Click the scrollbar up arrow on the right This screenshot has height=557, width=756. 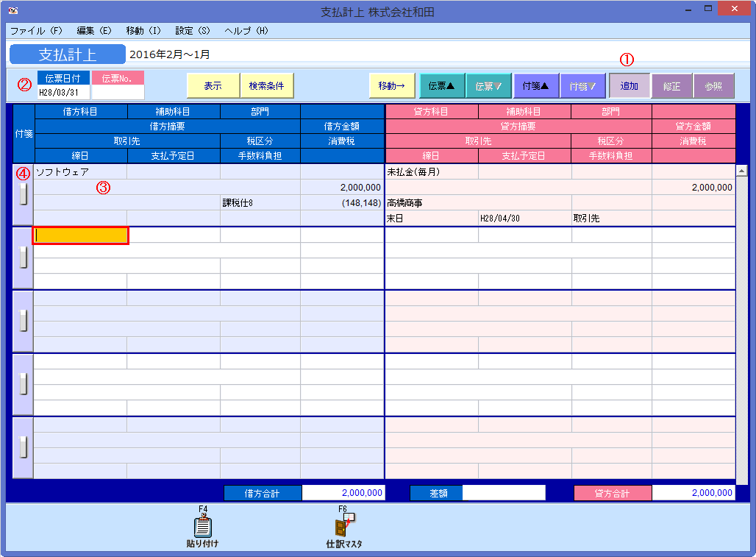coord(743,169)
